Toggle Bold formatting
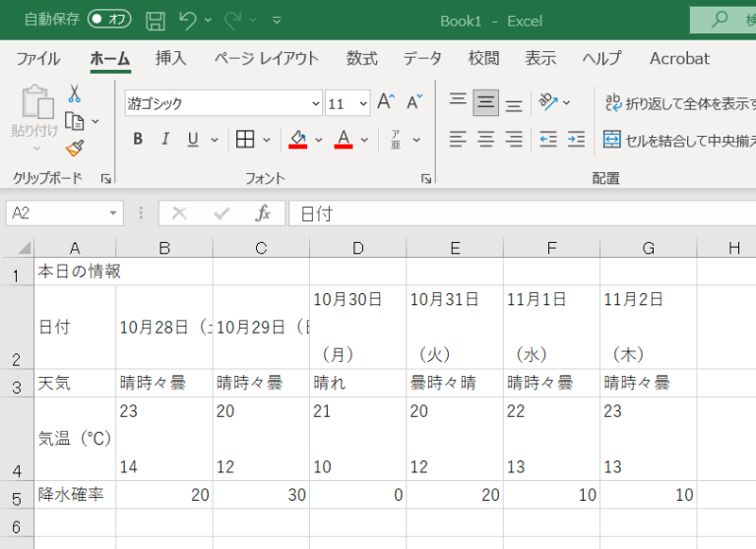This screenshot has width=756, height=549. (x=138, y=139)
